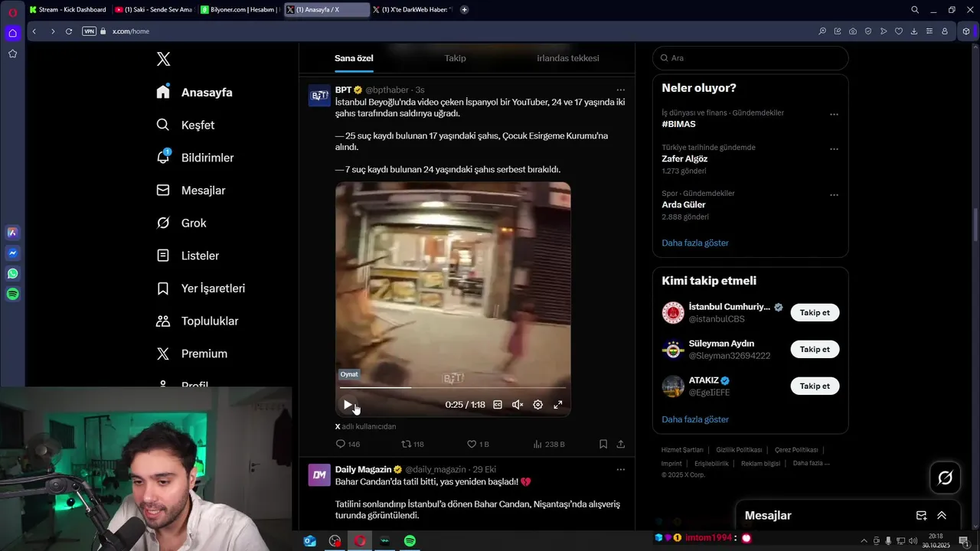This screenshot has height=551, width=980.
Task: Open browser downloads icon
Action: pos(914,31)
